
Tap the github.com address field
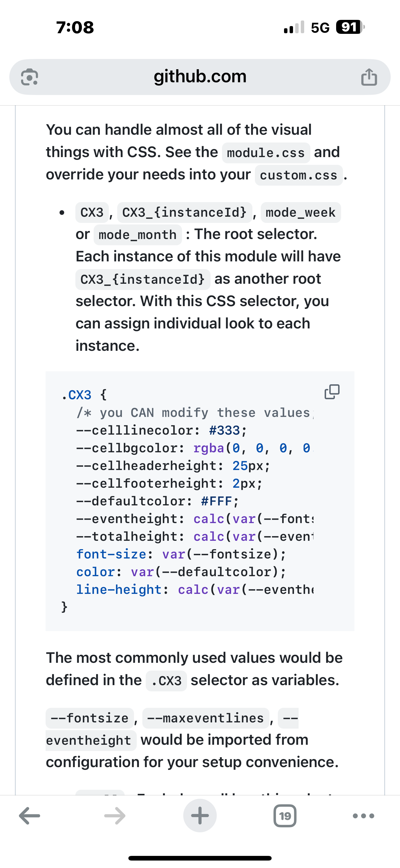(x=200, y=76)
